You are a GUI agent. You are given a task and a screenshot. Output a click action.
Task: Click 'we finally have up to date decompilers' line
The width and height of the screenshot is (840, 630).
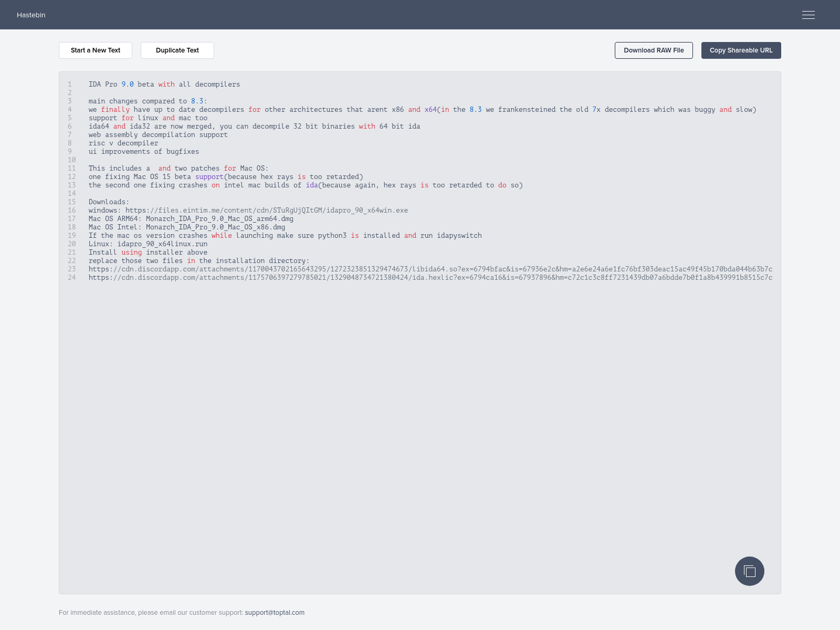click(423, 110)
